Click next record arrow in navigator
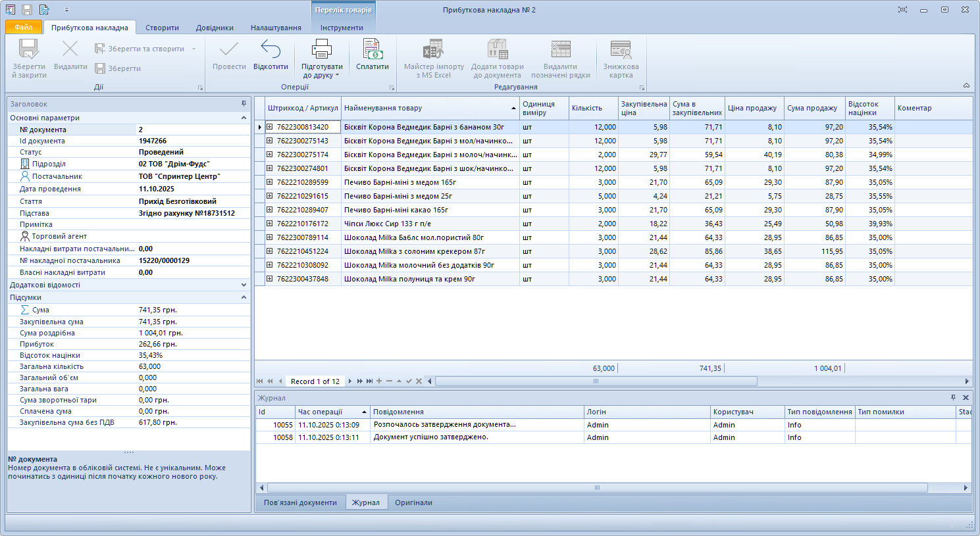Screen dimensions: 980x536 (350, 381)
